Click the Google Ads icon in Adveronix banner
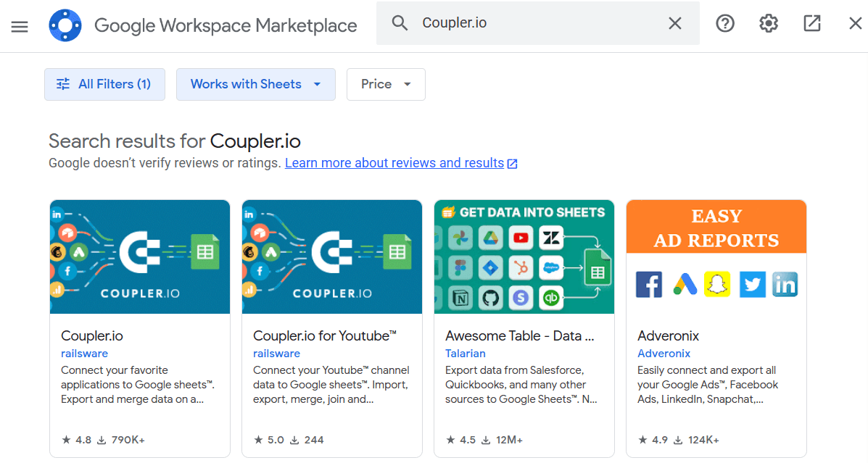868x463 pixels. click(x=685, y=284)
